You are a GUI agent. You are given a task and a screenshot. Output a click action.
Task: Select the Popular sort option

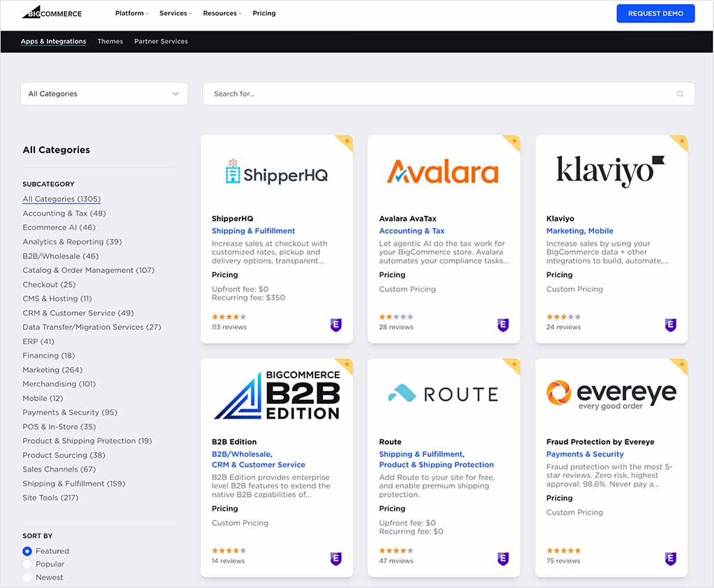pos(27,564)
